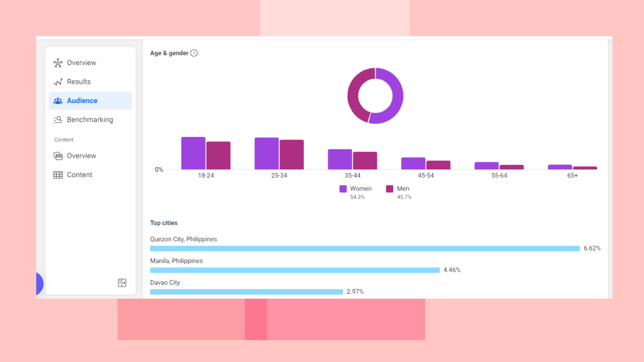Viewport: 644px width, 362px height.
Task: Click the 45-54 age axis label
Action: point(426,176)
